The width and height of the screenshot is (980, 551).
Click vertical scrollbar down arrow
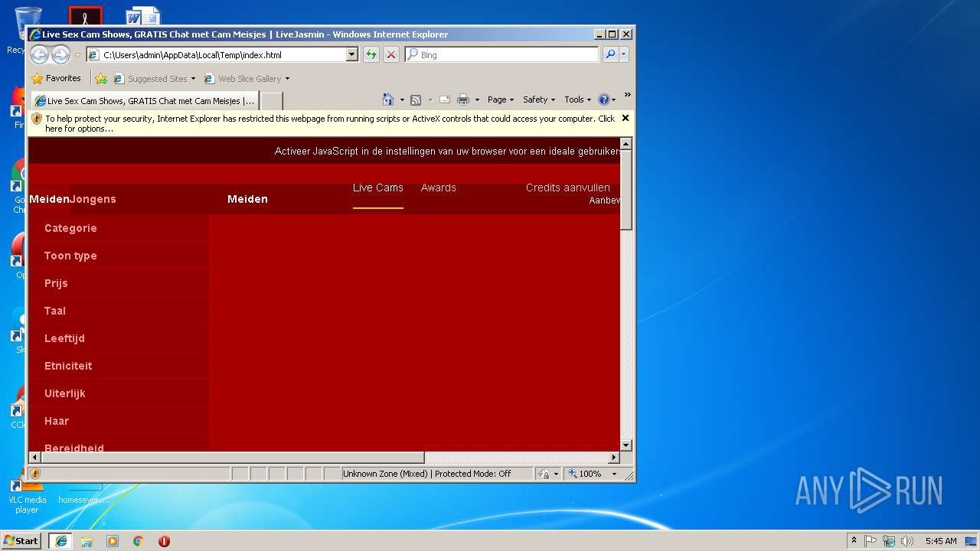pos(626,445)
